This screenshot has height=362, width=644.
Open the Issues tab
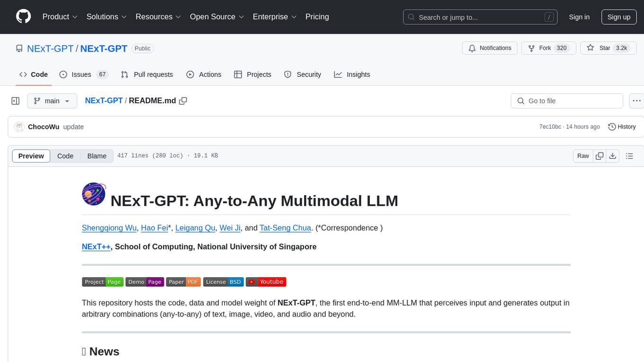click(x=84, y=74)
